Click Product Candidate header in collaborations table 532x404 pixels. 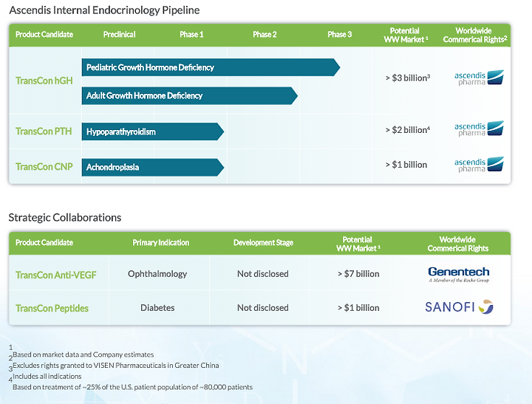pyautogui.click(x=44, y=243)
